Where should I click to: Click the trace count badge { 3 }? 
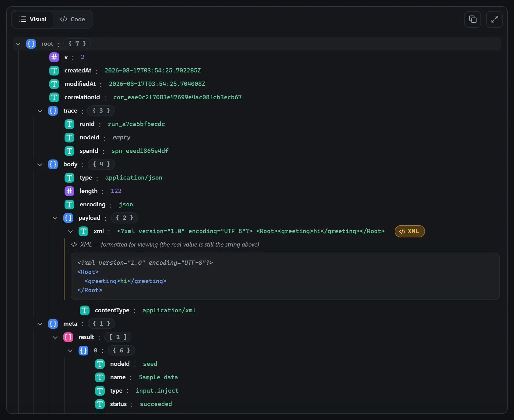click(101, 111)
